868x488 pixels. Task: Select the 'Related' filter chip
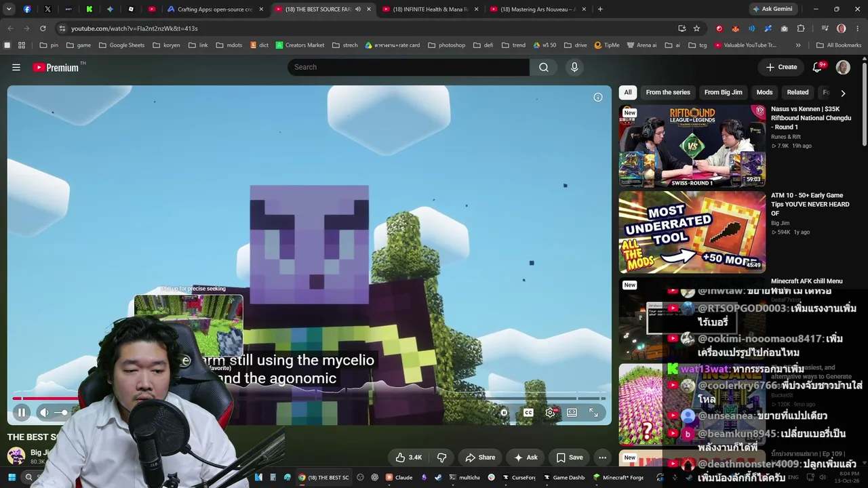(x=797, y=92)
